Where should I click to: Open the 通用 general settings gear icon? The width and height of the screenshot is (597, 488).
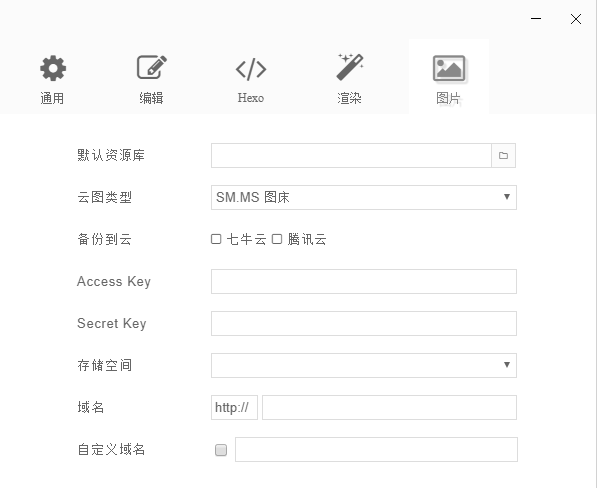click(53, 68)
